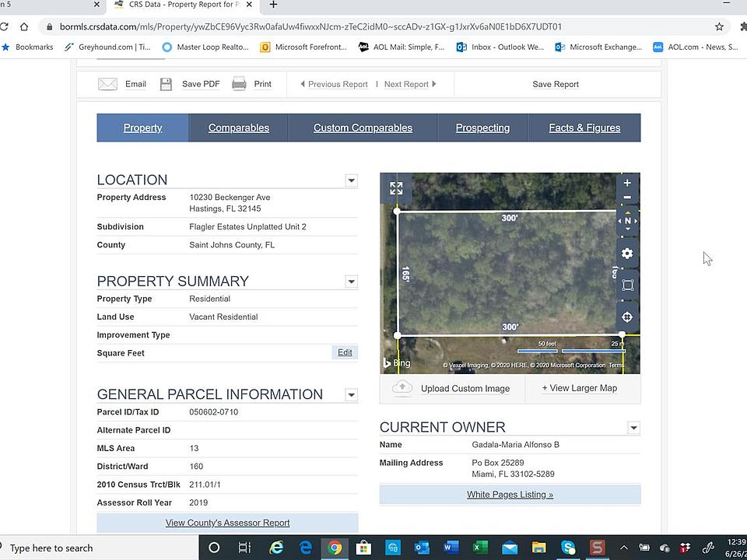The width and height of the screenshot is (747, 560).
Task: Zoom out on the parcel map
Action: click(627, 197)
